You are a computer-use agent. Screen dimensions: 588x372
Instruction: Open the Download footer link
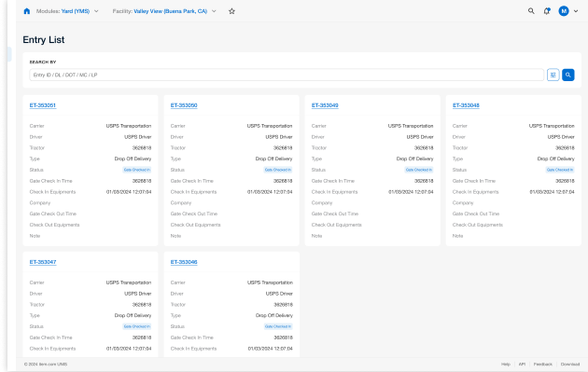click(x=570, y=365)
